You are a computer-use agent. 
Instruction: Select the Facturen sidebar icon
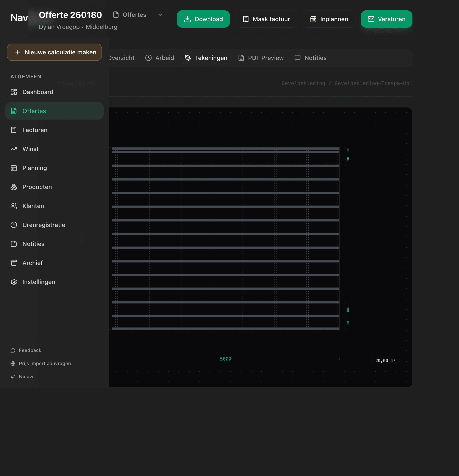point(14,130)
